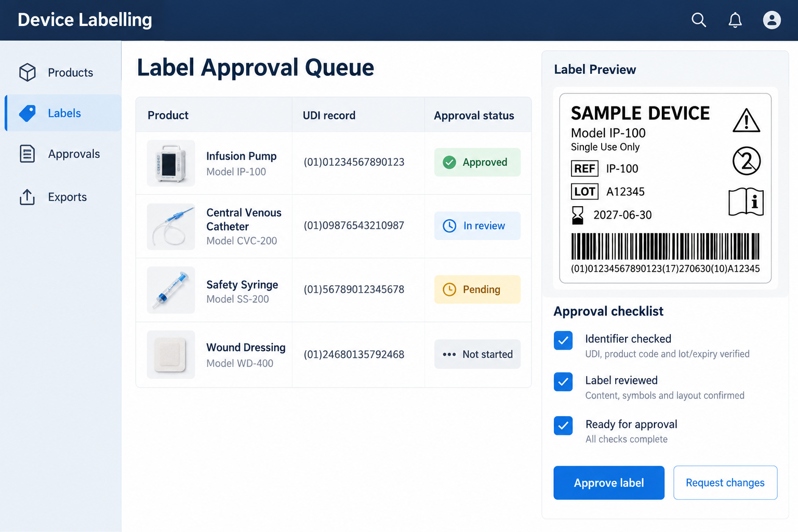Click the LOT symbol box on label
The width and height of the screenshot is (798, 532).
coord(584,192)
